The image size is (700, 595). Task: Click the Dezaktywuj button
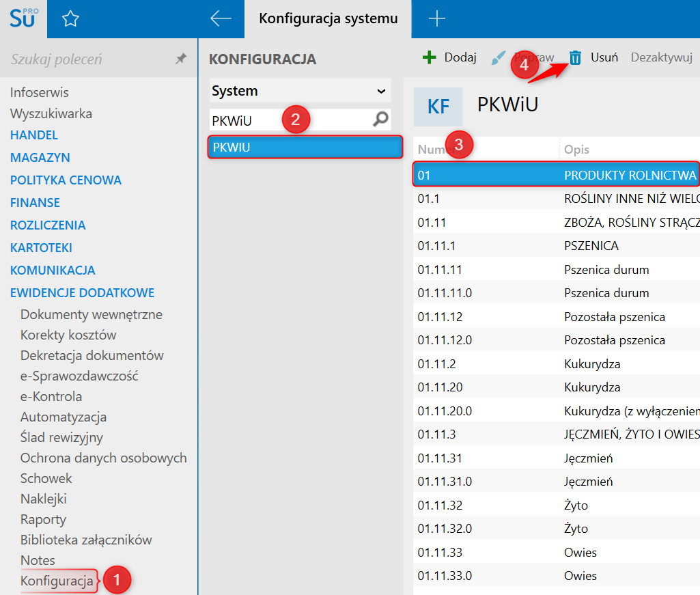pyautogui.click(x=661, y=57)
